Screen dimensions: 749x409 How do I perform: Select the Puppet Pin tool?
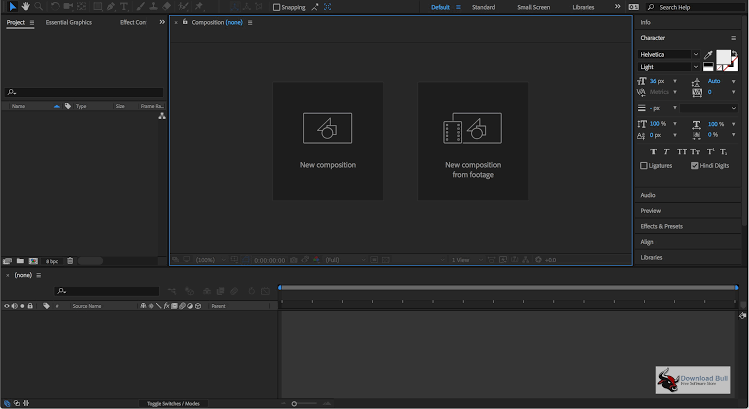[x=199, y=7]
